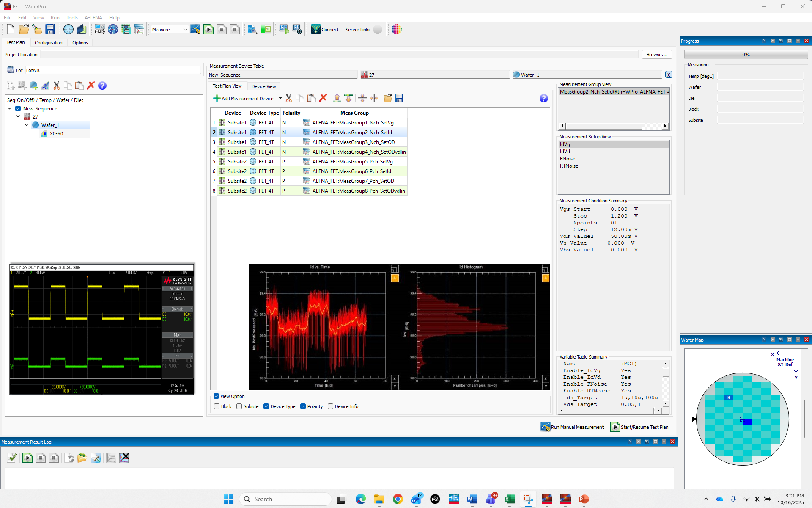Start measurement using the green play toolbar icon
The image size is (812, 508).
tap(208, 29)
